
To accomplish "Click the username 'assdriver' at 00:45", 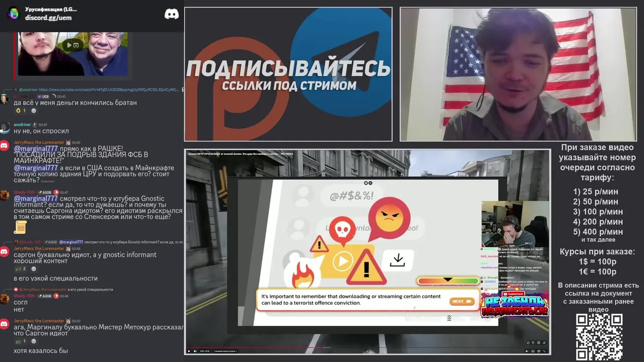I will (22, 124).
